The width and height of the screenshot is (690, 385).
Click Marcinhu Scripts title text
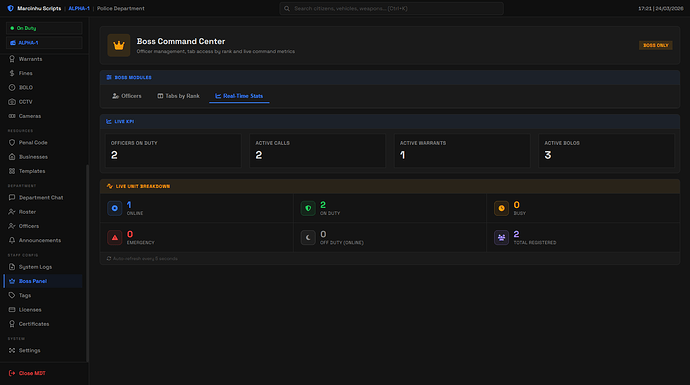[39, 8]
